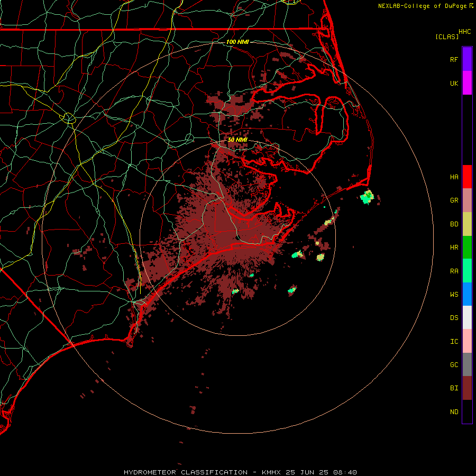The height and width of the screenshot is (476, 476).
Task: Click the DS legend label
Action: pyautogui.click(x=454, y=318)
